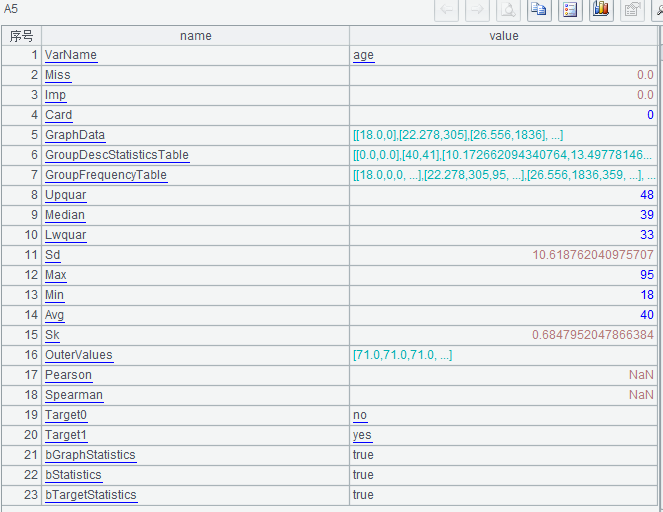
Task: Click the bulleted list view icon
Action: coord(570,9)
